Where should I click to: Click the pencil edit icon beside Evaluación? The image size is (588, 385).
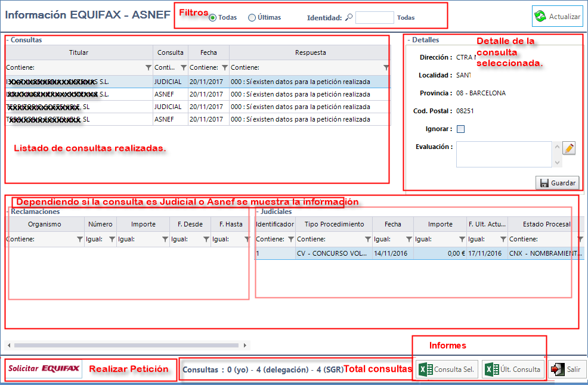[569, 148]
